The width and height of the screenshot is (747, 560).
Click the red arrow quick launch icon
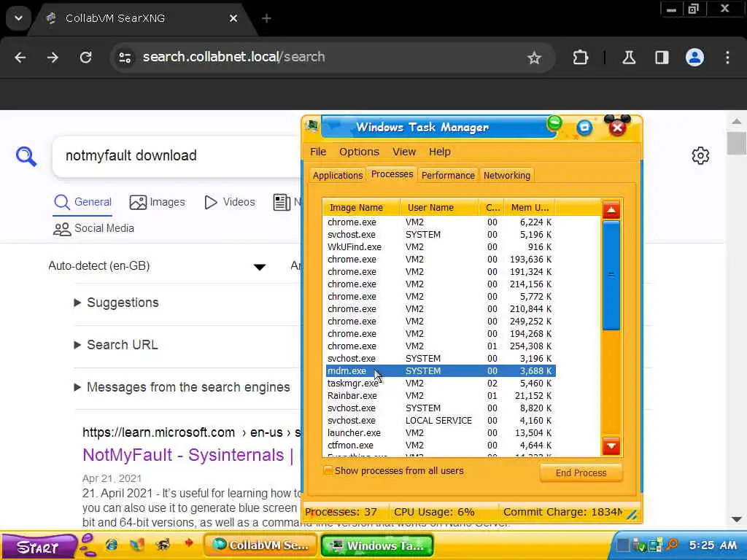coord(189,542)
